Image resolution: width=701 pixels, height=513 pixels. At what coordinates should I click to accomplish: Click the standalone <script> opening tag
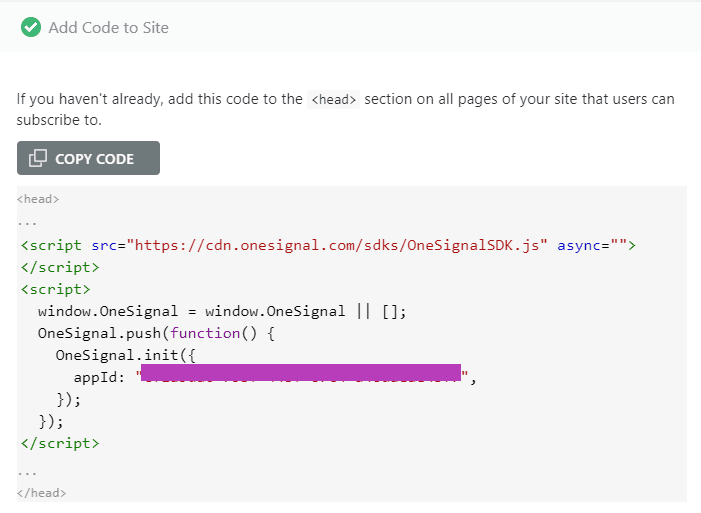coord(55,289)
